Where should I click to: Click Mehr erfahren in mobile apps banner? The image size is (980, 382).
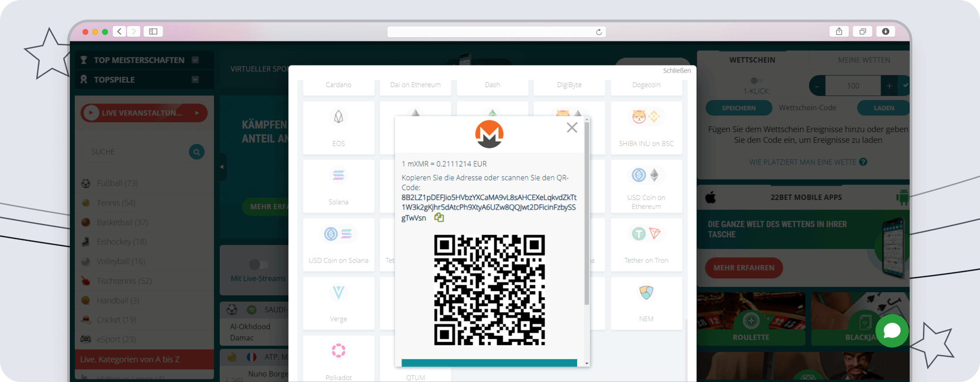744,268
